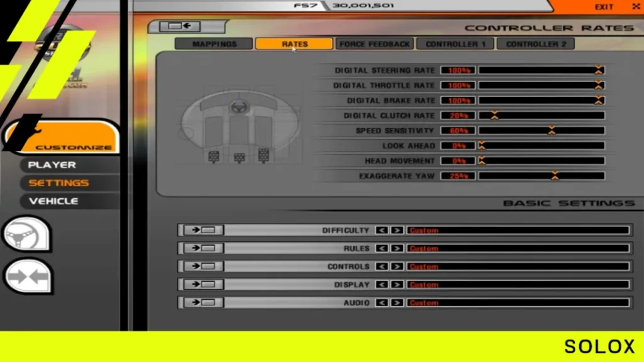This screenshot has width=644, height=362.
Task: Click the Controls Custom value field
Action: click(518, 266)
